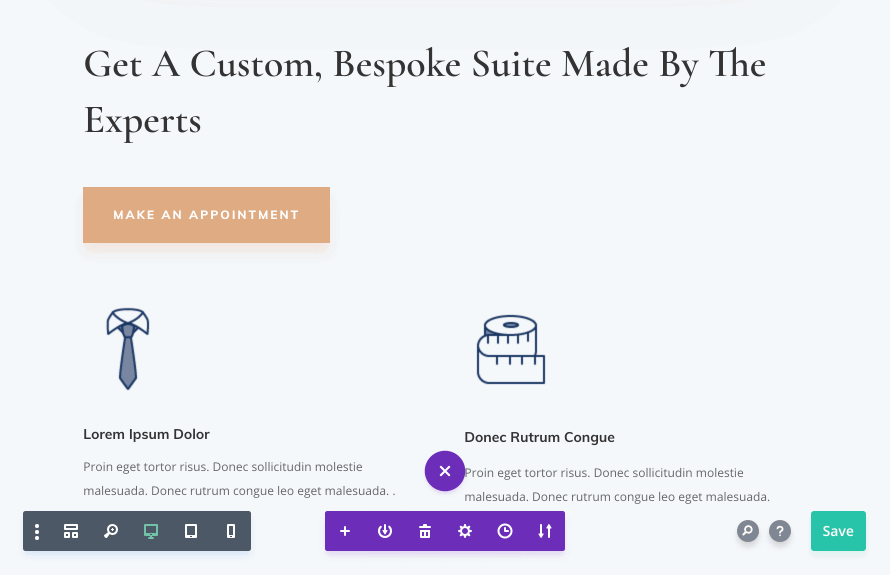This screenshot has height=575, width=890.
Task: Click the measuring tape icon image
Action: tap(510, 350)
